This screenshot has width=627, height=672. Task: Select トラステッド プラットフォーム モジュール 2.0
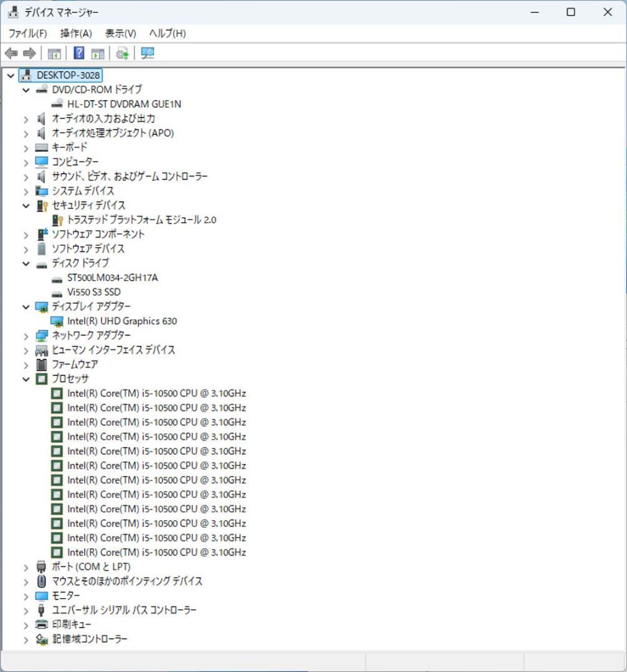[141, 220]
